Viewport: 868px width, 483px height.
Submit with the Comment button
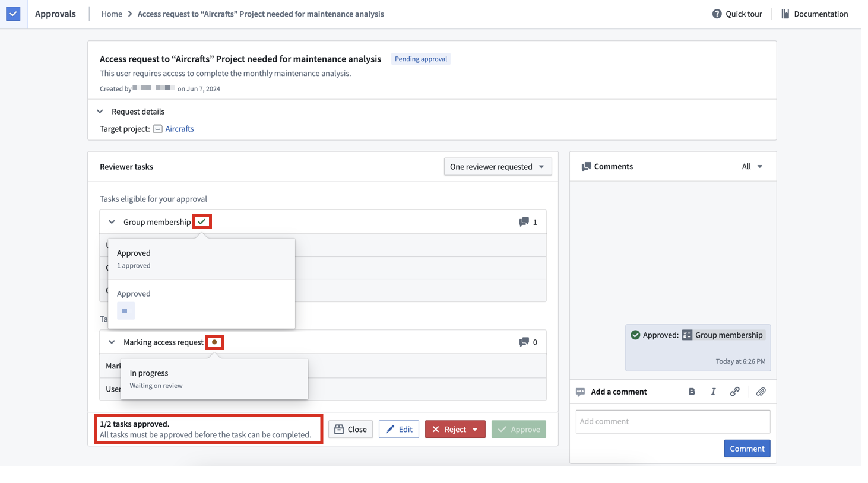(x=747, y=449)
